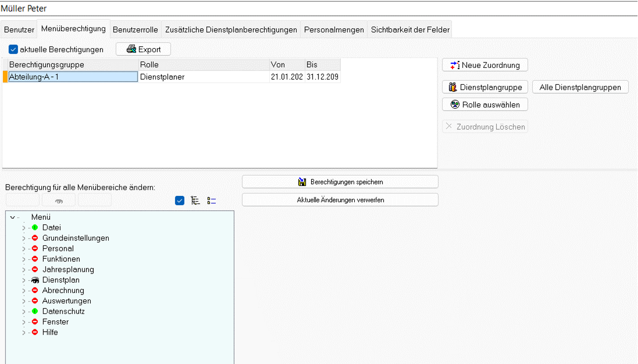Select the Abteilung-A - 1 table cell

tap(73, 77)
